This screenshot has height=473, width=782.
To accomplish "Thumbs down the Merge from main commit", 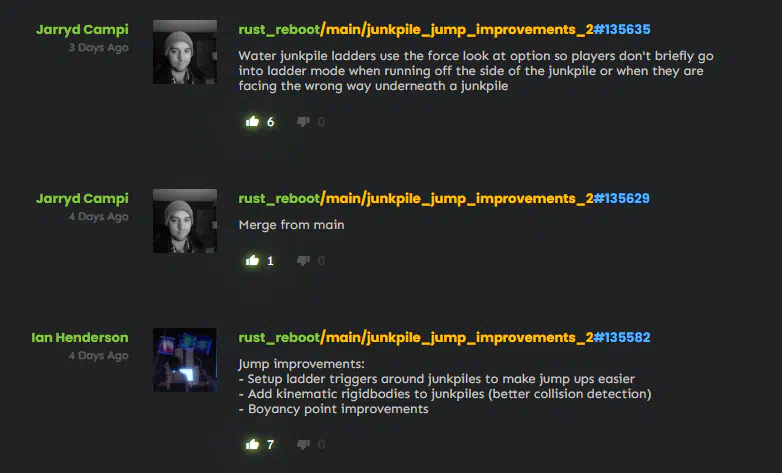I will pyautogui.click(x=303, y=260).
